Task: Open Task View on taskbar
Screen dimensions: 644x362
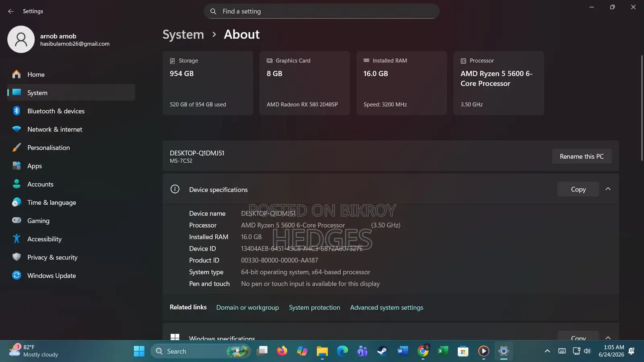Action: (262, 351)
